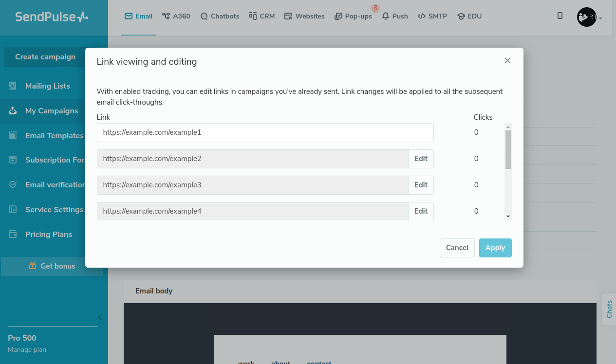Click the My Campaigns sidebar icon
616x364 pixels.
(x=13, y=111)
